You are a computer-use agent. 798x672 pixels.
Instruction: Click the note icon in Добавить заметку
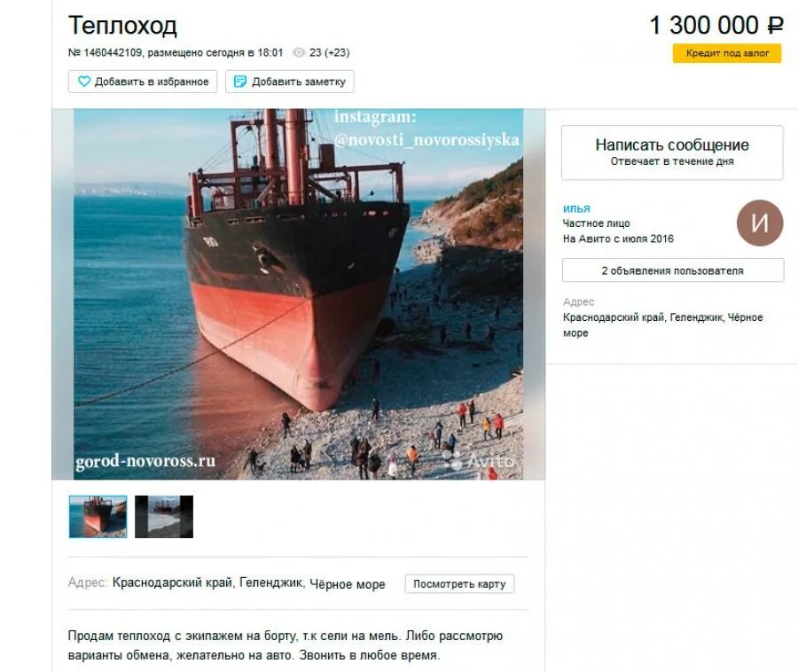click(x=239, y=82)
